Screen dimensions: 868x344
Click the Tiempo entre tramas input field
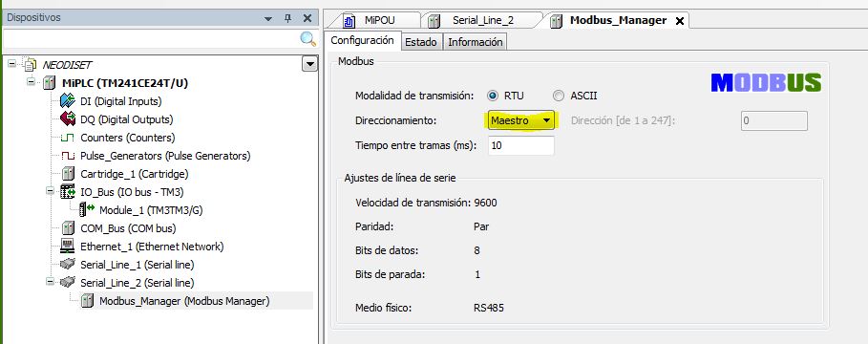[521, 146]
